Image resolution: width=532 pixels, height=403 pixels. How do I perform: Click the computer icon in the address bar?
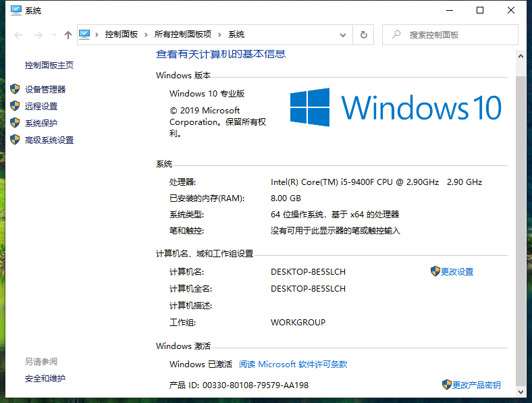85,34
